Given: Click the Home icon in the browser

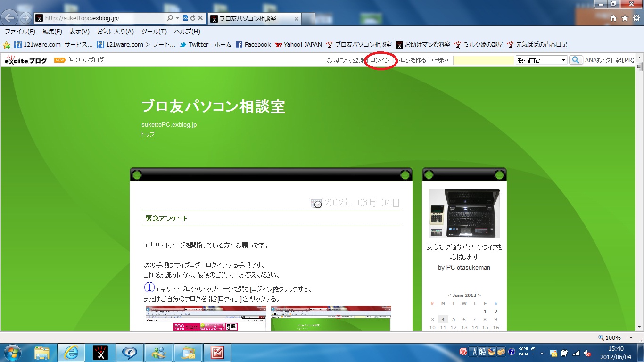Looking at the screenshot, I should [x=613, y=18].
